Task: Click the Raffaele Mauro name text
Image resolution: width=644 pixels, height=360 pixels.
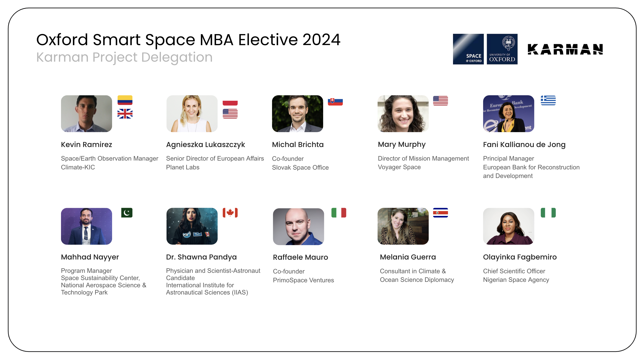Action: point(300,257)
